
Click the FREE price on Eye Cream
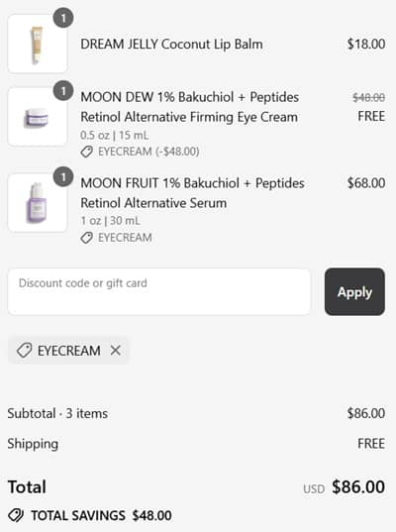[x=371, y=116]
